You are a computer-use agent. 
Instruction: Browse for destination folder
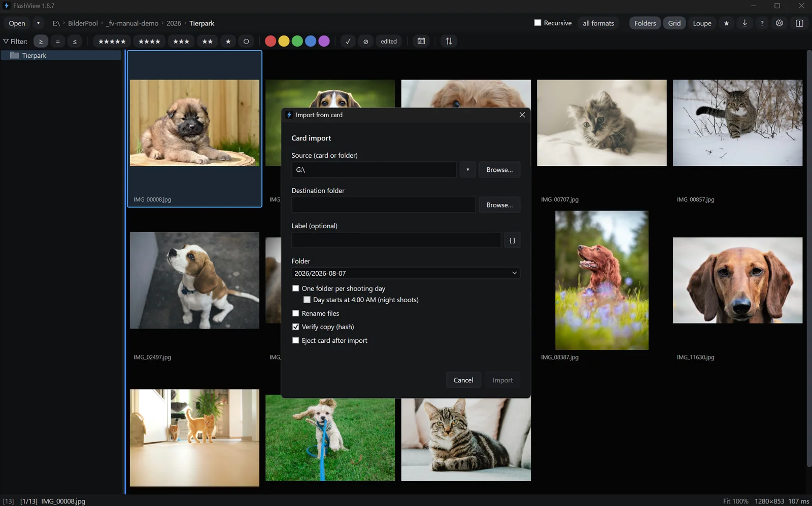(499, 205)
